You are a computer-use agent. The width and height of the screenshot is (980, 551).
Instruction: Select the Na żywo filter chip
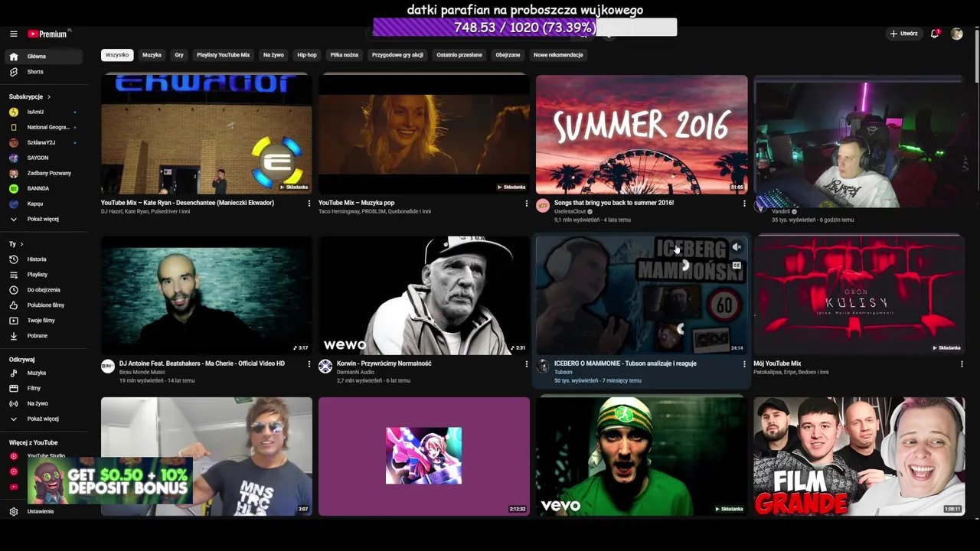tap(273, 55)
